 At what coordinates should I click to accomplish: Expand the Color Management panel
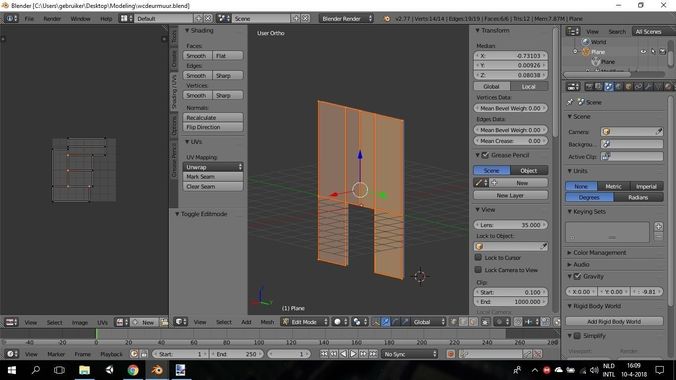pos(599,252)
